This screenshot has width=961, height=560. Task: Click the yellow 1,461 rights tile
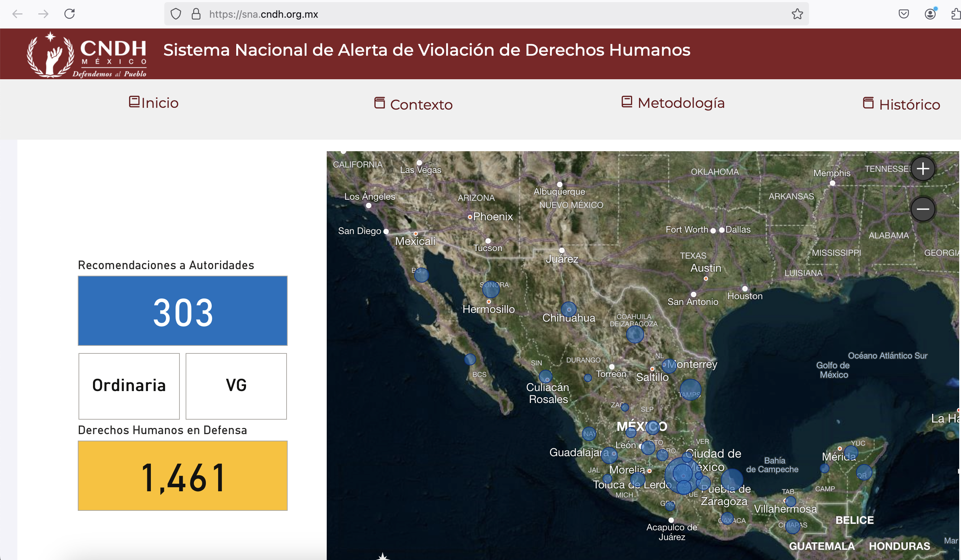(183, 476)
